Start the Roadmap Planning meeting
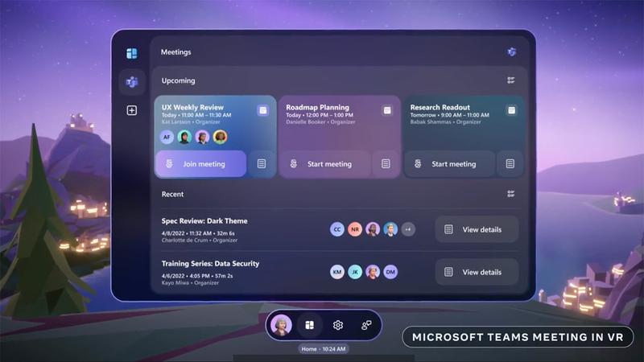 pyautogui.click(x=325, y=164)
